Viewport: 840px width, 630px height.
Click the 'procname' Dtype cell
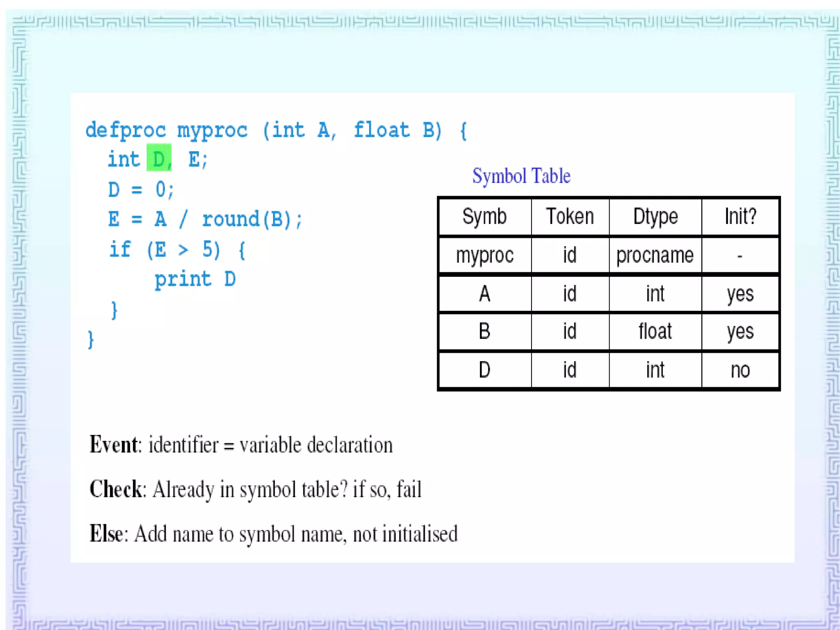(655, 255)
